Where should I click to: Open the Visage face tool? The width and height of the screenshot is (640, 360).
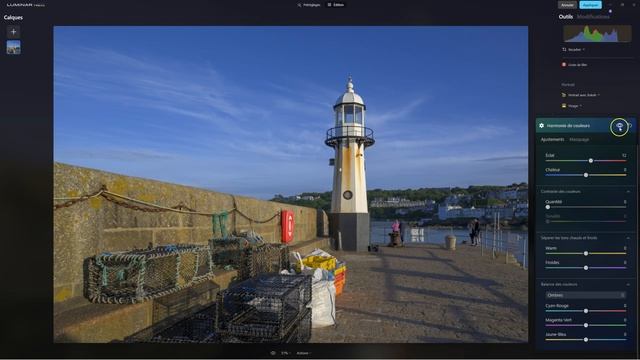(572, 106)
